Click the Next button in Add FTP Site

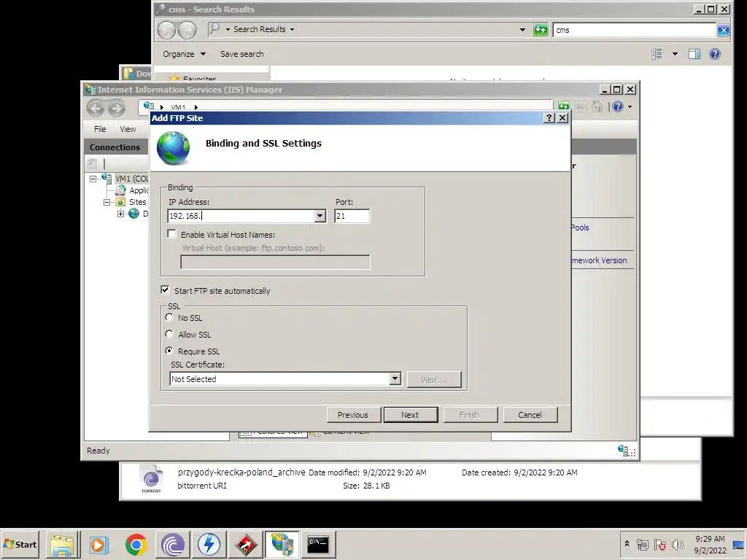click(x=410, y=415)
